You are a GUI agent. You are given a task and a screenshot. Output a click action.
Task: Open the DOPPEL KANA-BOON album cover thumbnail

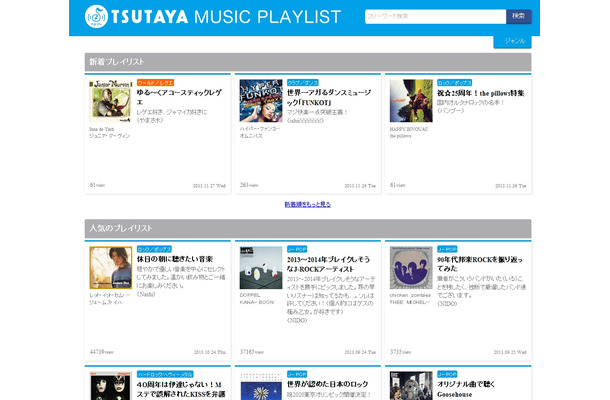pos(261,268)
